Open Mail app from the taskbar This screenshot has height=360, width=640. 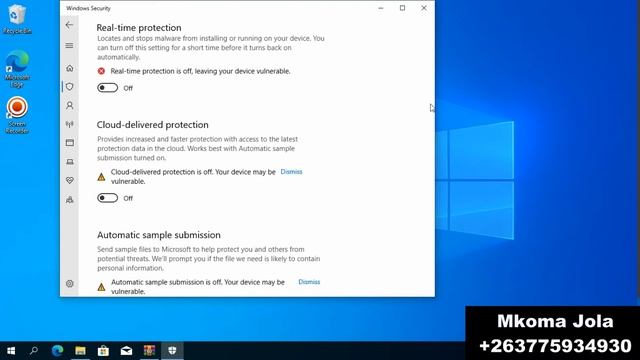pos(126,351)
